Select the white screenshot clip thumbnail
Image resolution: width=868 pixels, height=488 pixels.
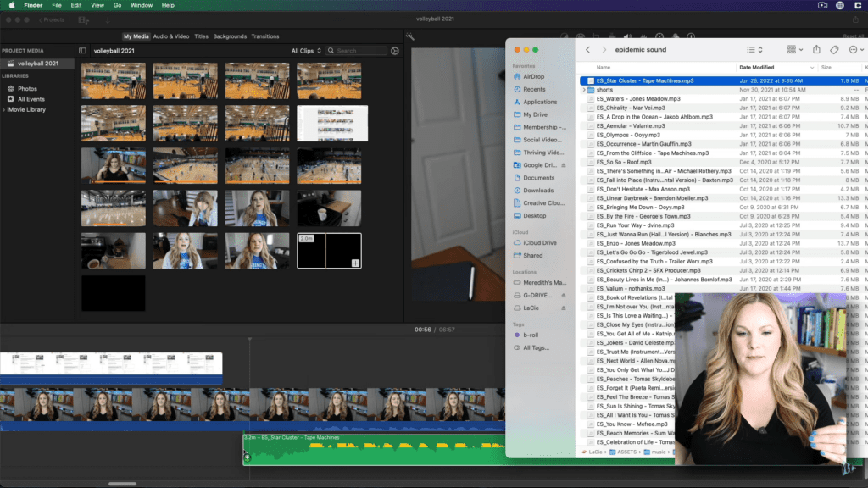(x=332, y=124)
